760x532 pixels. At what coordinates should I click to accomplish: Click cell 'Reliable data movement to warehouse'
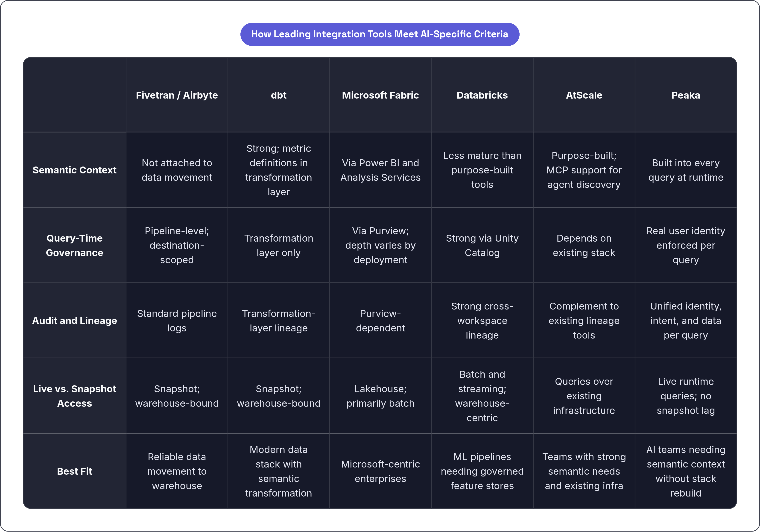(x=177, y=471)
